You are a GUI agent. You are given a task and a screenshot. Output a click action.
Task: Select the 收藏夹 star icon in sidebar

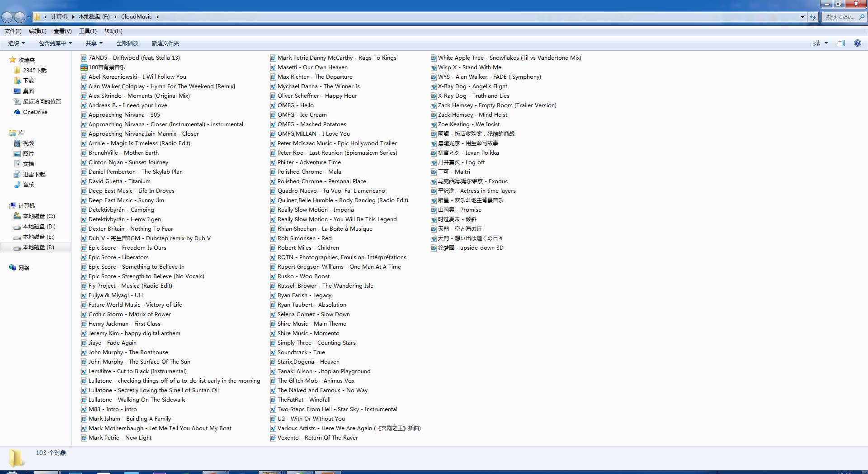[x=13, y=60]
